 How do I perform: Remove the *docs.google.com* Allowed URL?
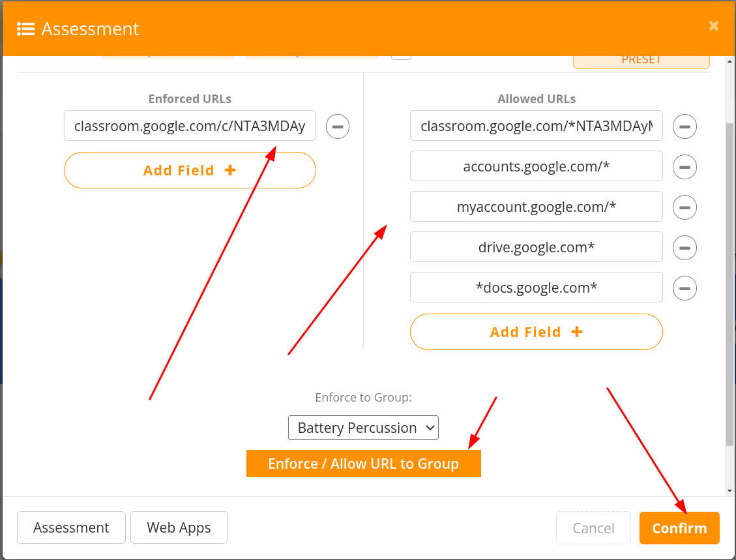pos(684,288)
